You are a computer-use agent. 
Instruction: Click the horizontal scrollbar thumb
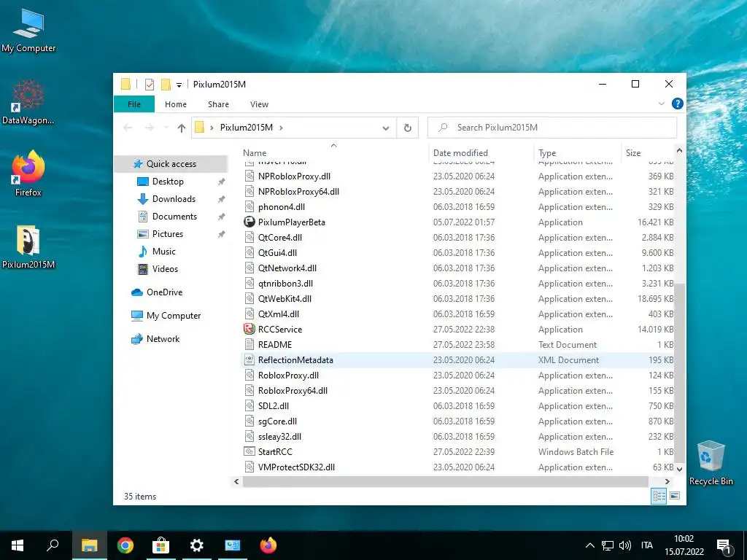tap(445, 481)
